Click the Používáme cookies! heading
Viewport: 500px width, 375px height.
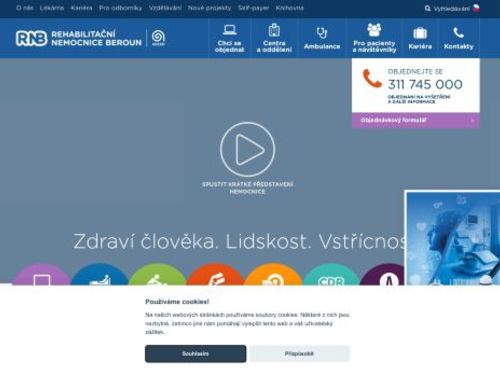pos(177,302)
